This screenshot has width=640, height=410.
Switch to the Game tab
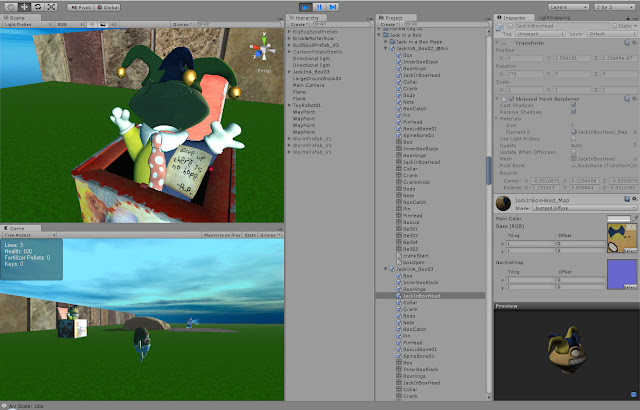point(20,228)
